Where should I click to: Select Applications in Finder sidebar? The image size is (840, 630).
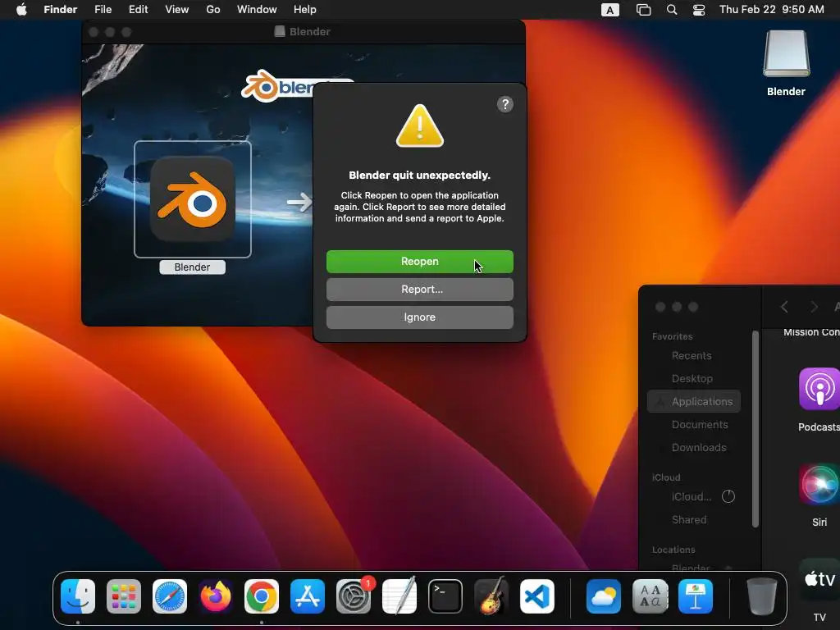pyautogui.click(x=694, y=401)
